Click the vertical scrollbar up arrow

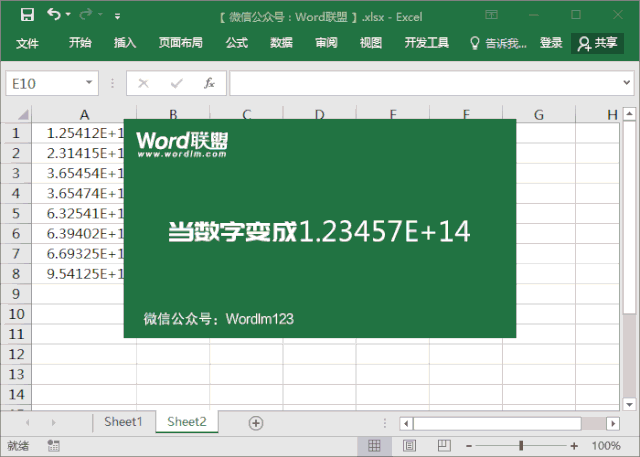pos(629,114)
